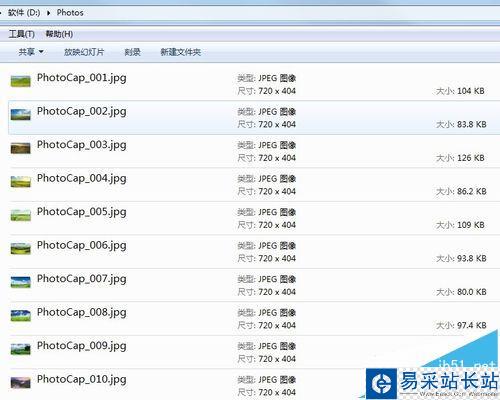Click JPEG 图像 type of PhotoCap_001.jpg
The image size is (500, 400).
click(277, 78)
